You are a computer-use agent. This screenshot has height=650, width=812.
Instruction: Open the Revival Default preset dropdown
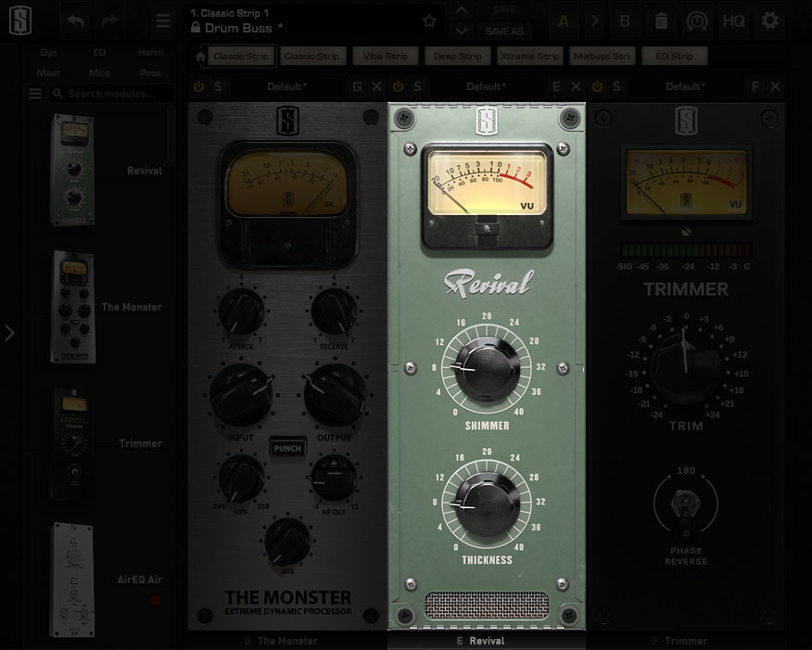pyautogui.click(x=485, y=86)
